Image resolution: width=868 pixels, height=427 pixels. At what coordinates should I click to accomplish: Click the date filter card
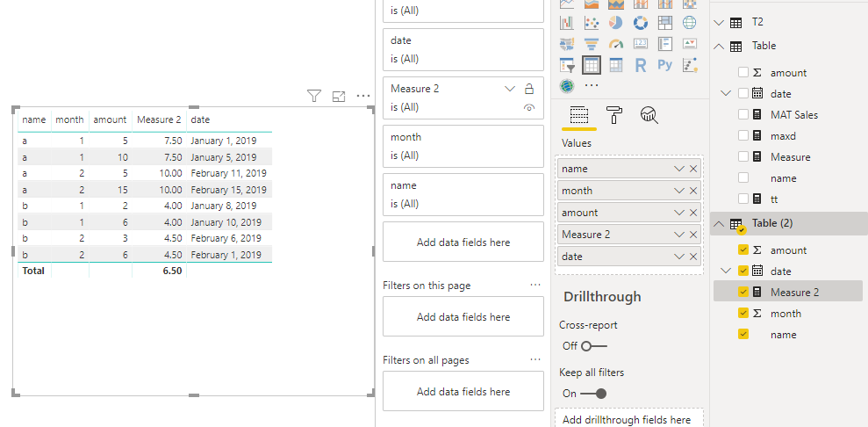[463, 49]
